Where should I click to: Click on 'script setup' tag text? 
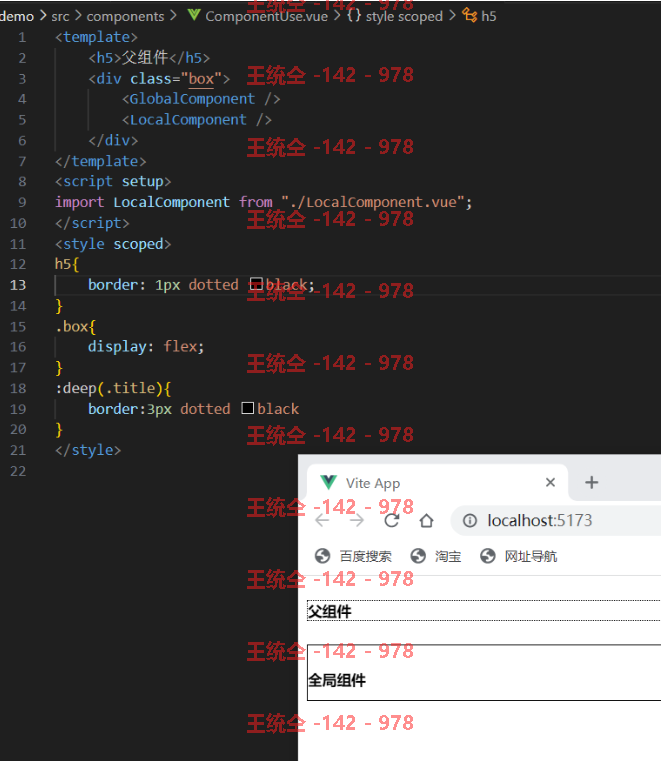pyautogui.click(x=113, y=182)
